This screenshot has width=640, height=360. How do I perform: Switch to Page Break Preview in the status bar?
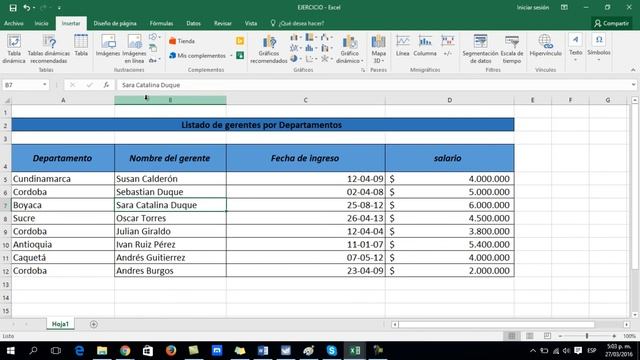(547, 336)
